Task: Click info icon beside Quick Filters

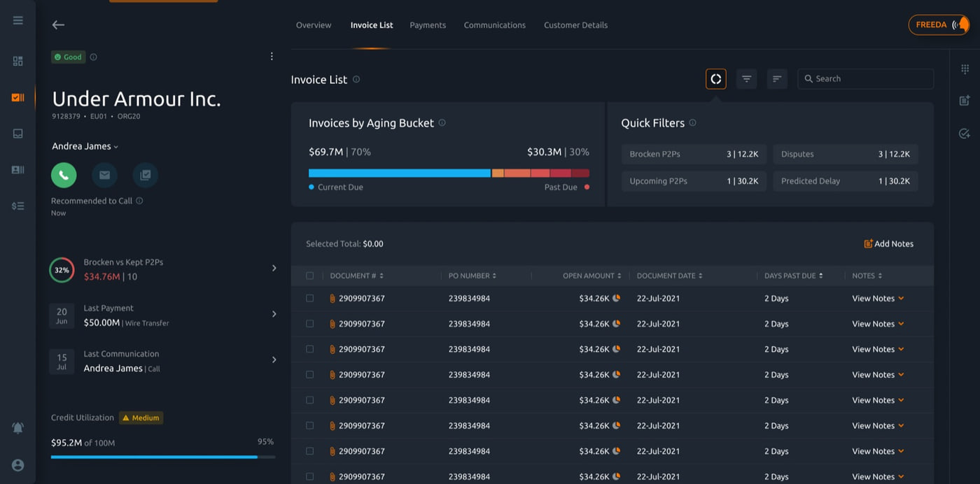Action: tap(692, 122)
